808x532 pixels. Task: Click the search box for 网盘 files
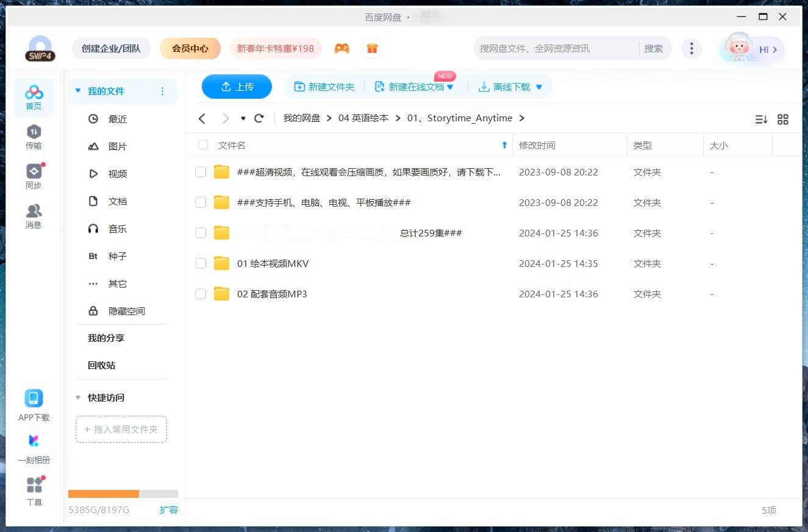point(555,48)
